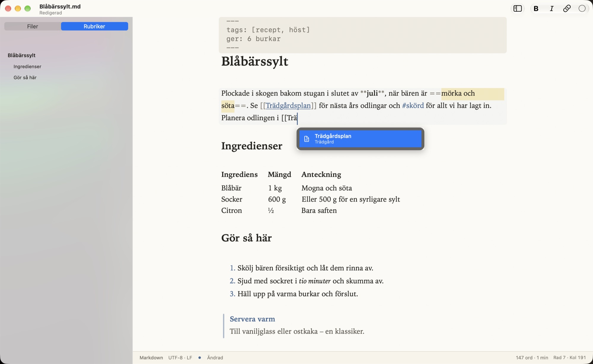Image resolution: width=593 pixels, height=364 pixels.
Task: Click the 'Gör så här' heading in editor
Action: pyautogui.click(x=246, y=238)
